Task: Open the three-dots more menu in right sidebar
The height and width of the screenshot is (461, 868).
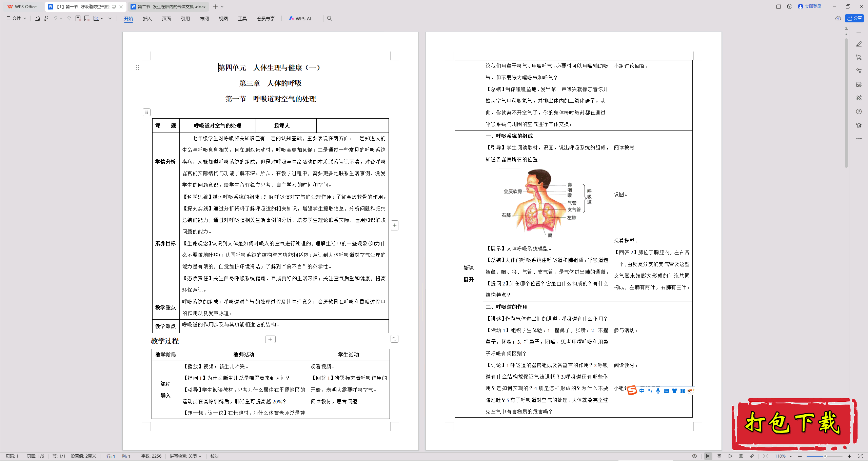Action: point(859,139)
